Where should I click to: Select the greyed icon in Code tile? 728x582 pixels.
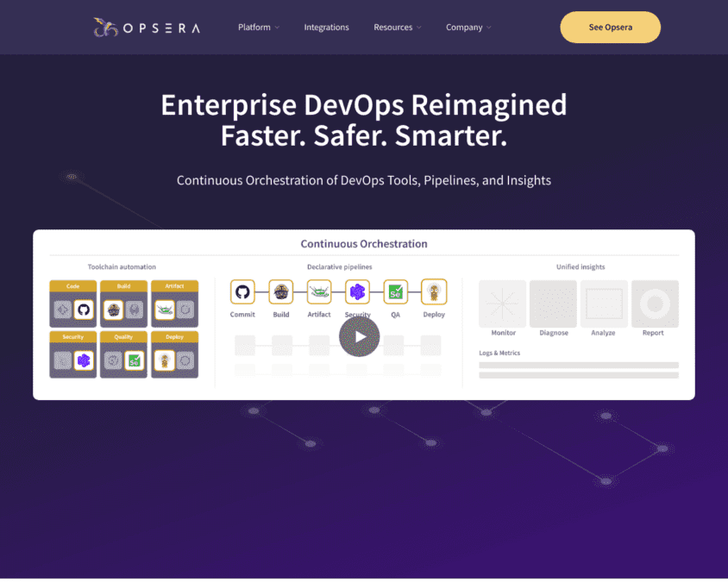click(x=63, y=310)
